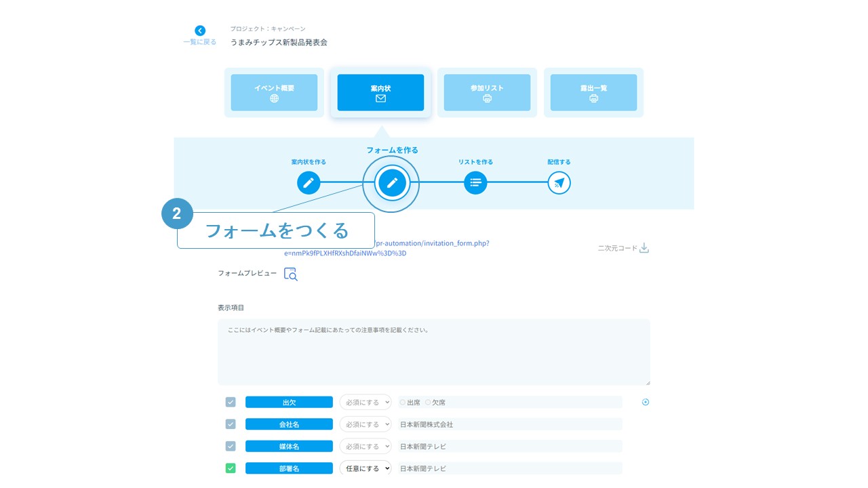Download the 二次元コード QR code
The height and width of the screenshot is (488, 868).
click(x=644, y=248)
